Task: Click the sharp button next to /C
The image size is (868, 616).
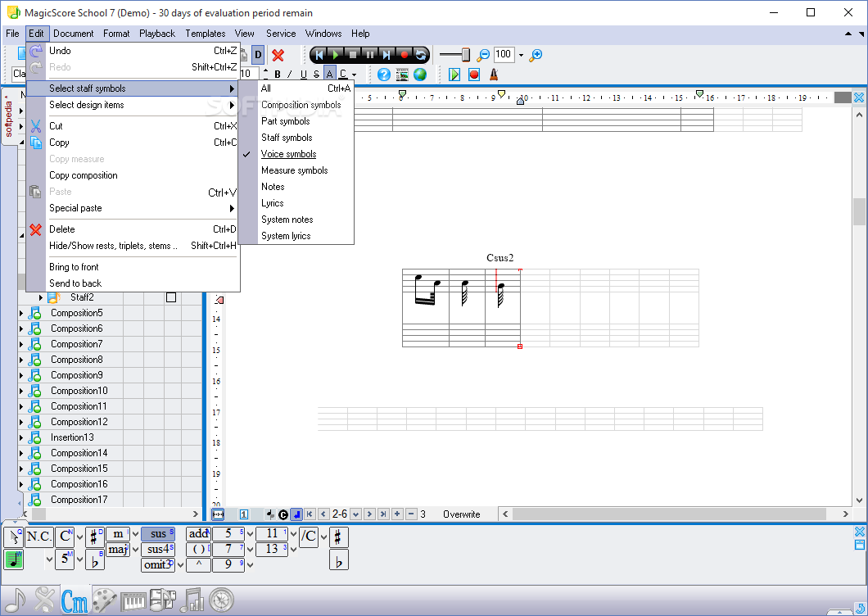Action: [338, 537]
